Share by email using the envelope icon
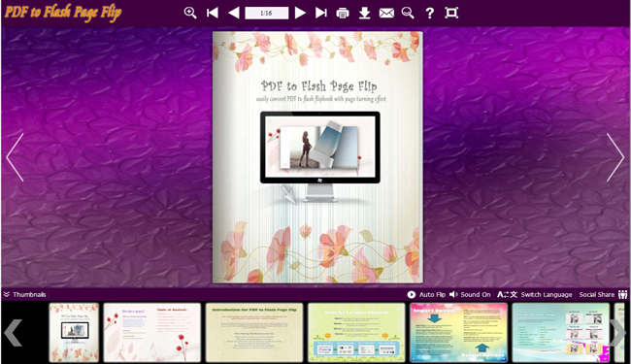This screenshot has height=364, width=631. point(386,14)
